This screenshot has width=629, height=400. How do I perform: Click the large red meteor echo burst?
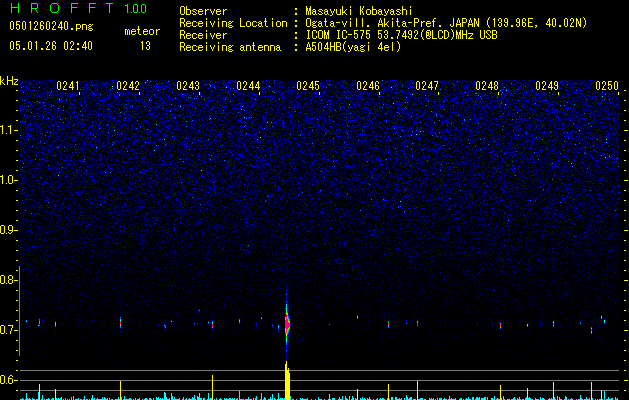pos(287,324)
